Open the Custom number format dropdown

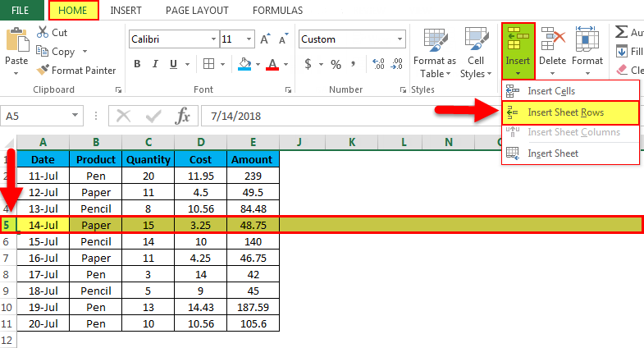point(400,39)
